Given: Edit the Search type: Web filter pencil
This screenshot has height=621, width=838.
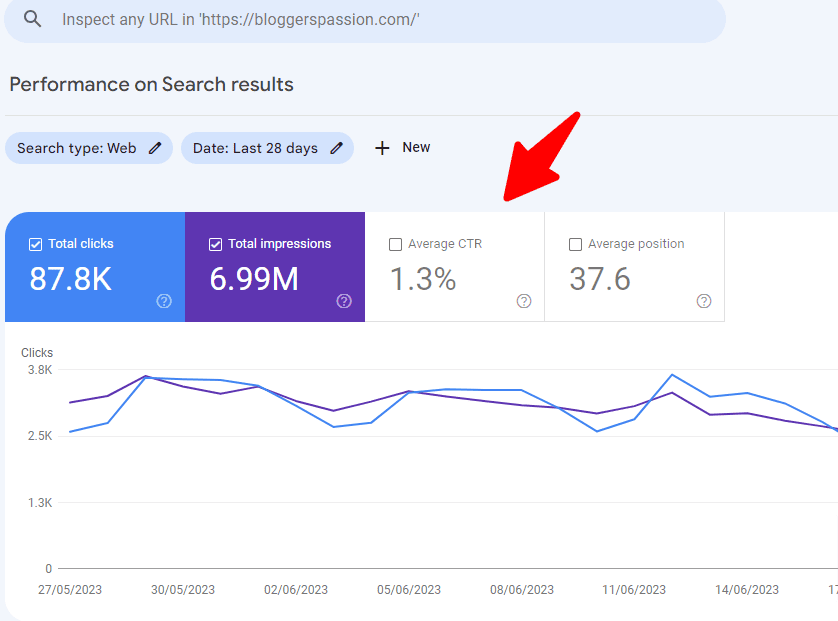Looking at the screenshot, I should tap(155, 148).
